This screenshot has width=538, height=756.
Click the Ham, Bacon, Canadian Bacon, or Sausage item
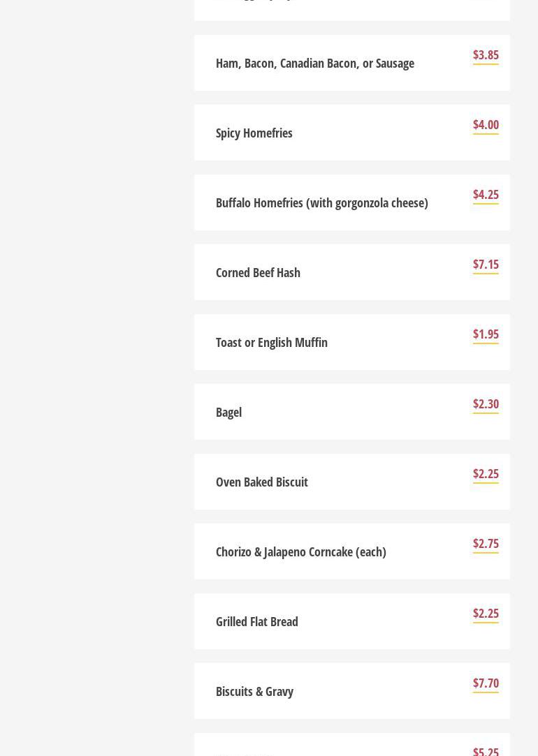point(314,63)
